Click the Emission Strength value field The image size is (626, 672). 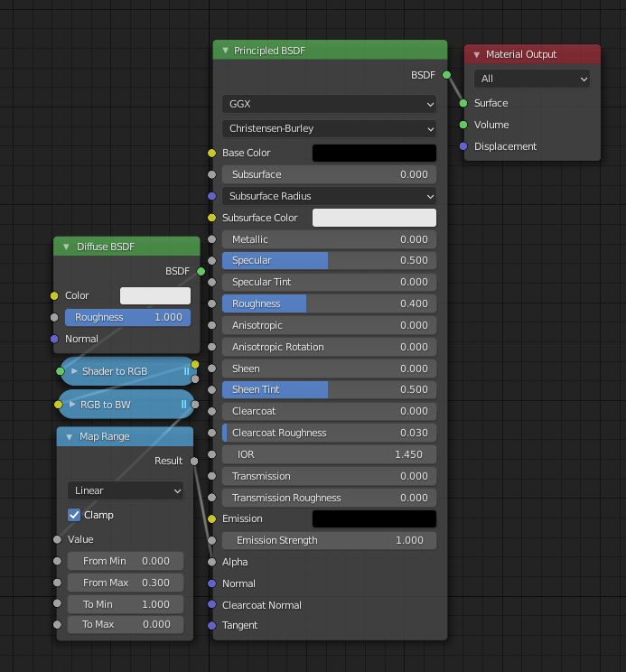coord(329,540)
